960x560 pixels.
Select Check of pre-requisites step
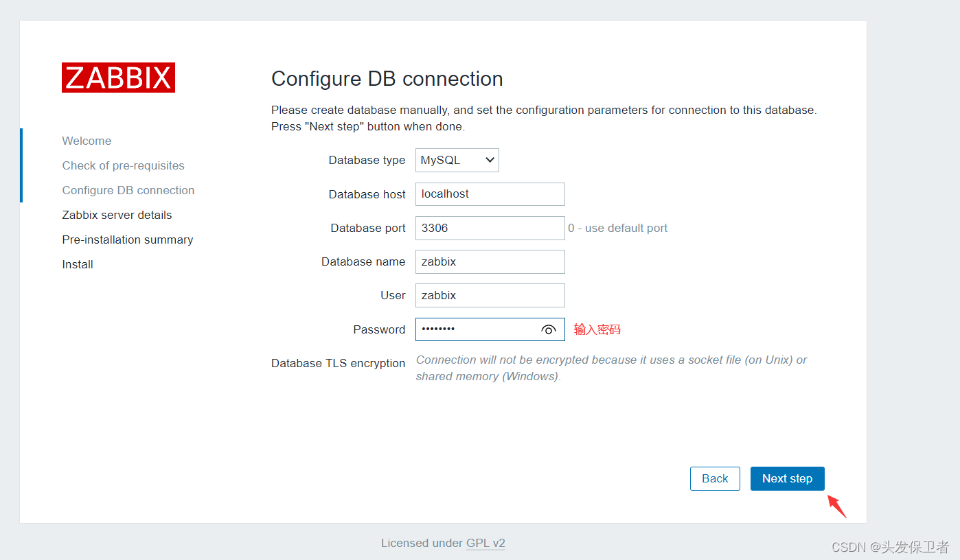coord(124,165)
